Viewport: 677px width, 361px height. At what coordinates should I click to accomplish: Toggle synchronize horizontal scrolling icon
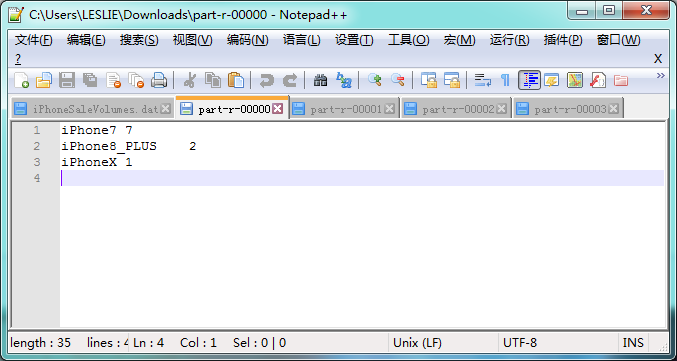click(x=452, y=80)
